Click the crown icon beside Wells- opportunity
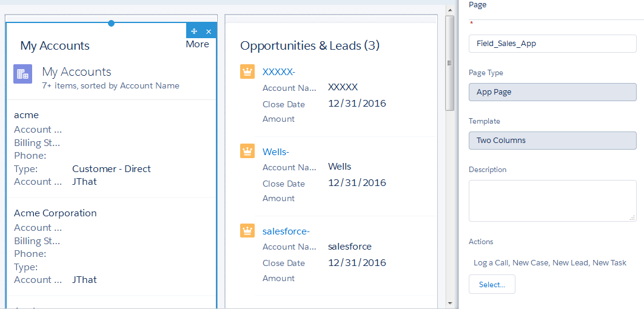 tap(247, 151)
